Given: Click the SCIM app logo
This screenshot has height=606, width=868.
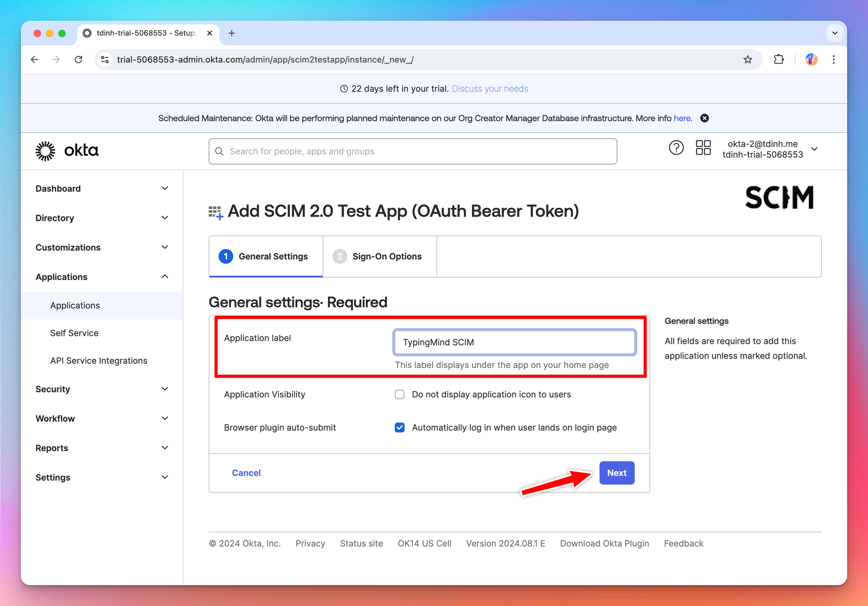Looking at the screenshot, I should click(779, 197).
